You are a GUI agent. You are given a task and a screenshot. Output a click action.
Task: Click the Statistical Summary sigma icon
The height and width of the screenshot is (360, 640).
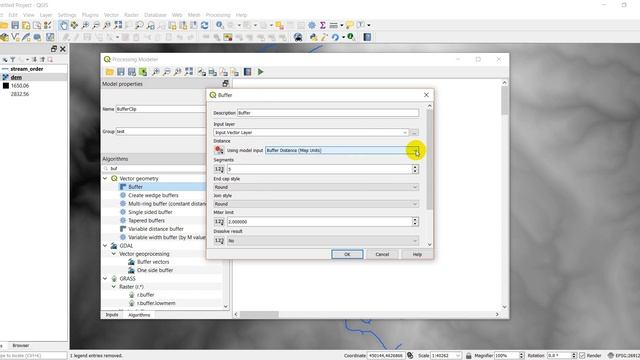[x=322, y=25]
